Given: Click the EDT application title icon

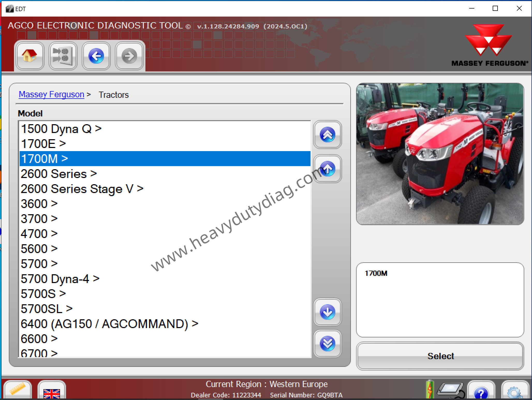Looking at the screenshot, I should pos(9,9).
